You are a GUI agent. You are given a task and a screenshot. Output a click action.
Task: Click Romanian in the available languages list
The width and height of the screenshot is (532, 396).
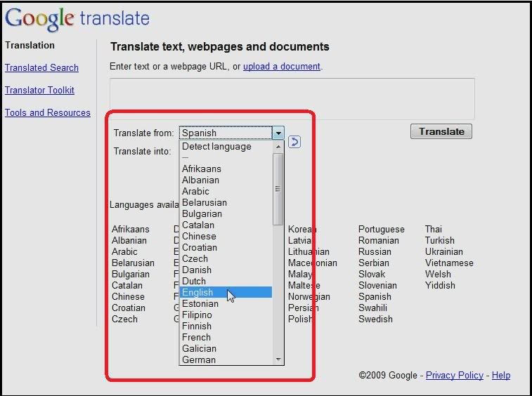(x=379, y=240)
